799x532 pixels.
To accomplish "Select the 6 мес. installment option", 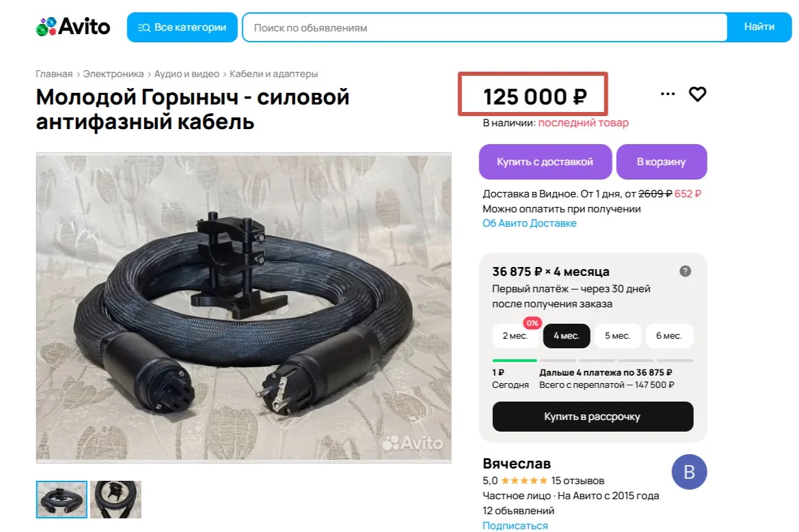I will coord(668,336).
